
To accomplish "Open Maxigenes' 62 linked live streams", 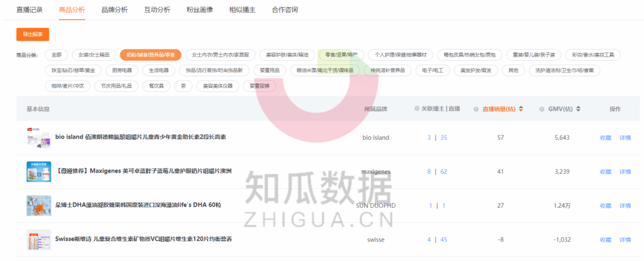I will (x=444, y=171).
